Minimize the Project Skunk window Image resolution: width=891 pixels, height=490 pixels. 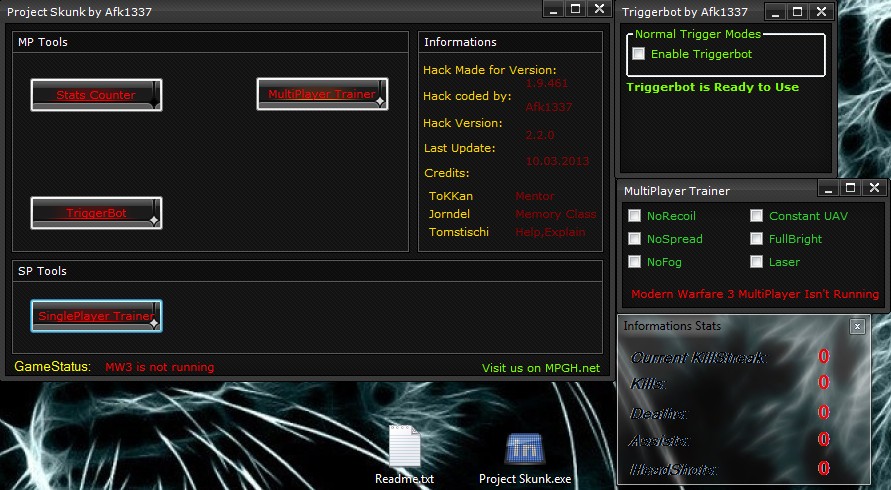[553, 10]
